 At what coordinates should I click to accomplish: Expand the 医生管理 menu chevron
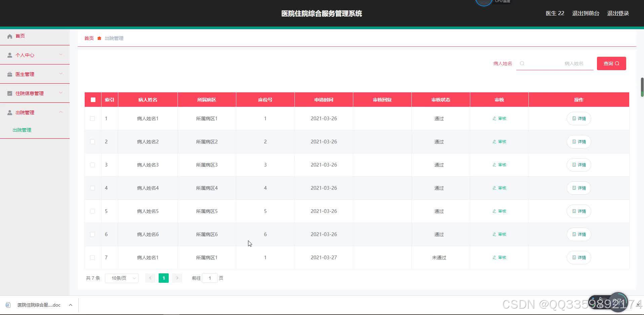(61, 74)
